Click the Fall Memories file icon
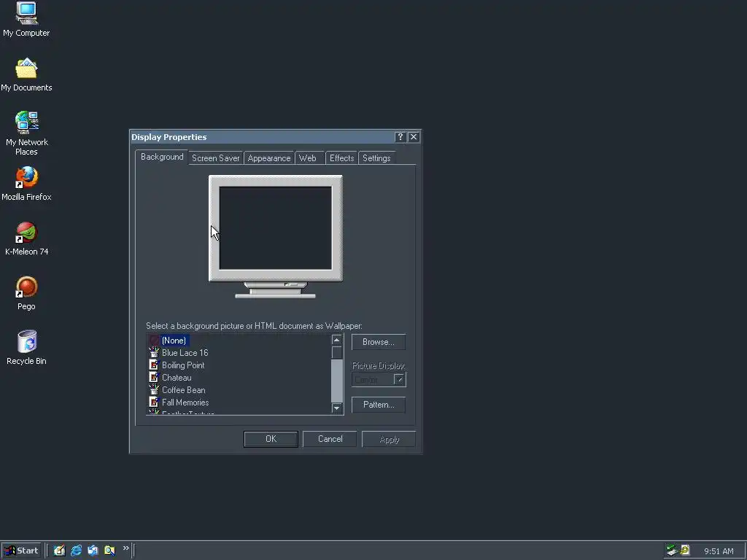This screenshot has width=747, height=560. 153,402
